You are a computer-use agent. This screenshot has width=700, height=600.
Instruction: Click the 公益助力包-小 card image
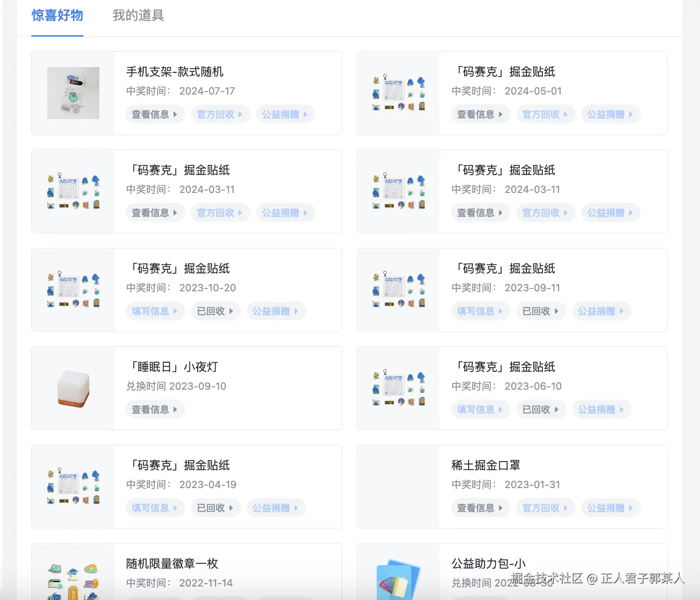[x=398, y=579]
